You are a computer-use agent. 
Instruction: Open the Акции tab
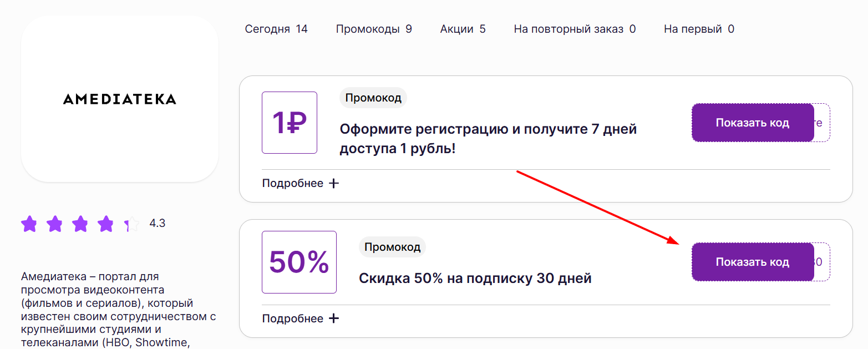click(x=462, y=29)
